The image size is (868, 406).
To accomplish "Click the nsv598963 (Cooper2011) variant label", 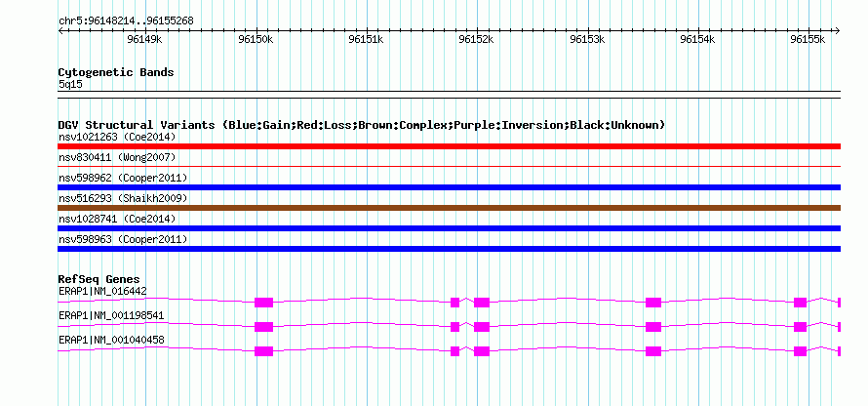I will click(123, 239).
